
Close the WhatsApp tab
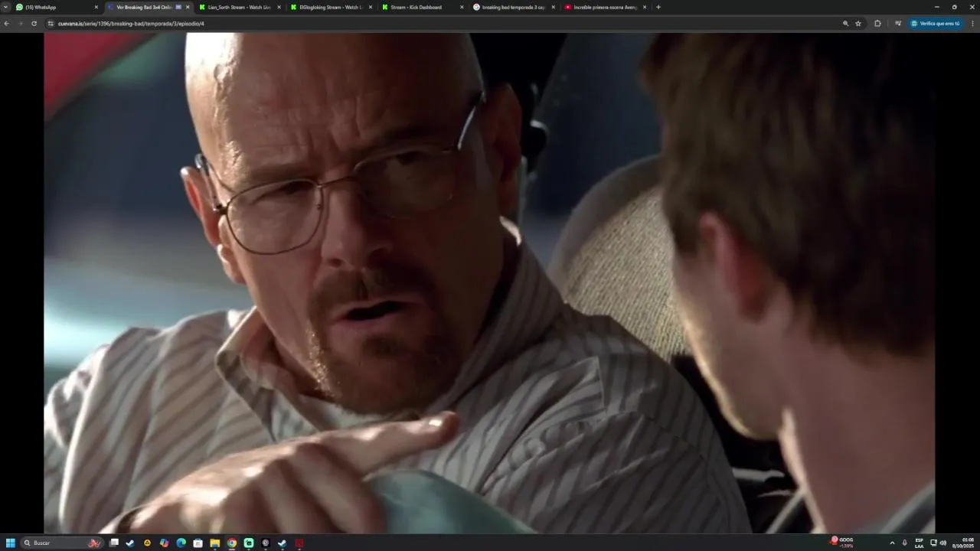pos(96,7)
